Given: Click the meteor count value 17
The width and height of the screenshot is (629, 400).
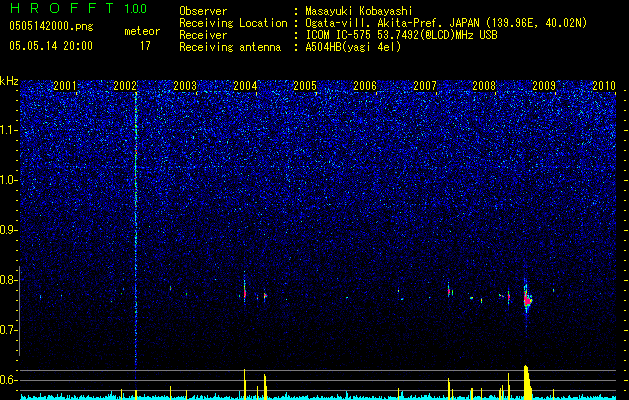Looking at the screenshot, I should tap(145, 46).
